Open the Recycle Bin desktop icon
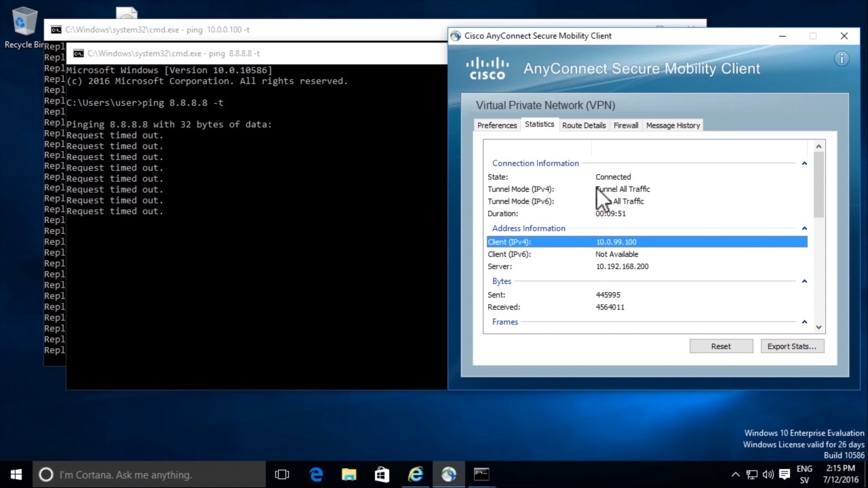Image resolution: width=868 pixels, height=488 pixels. 24,28
